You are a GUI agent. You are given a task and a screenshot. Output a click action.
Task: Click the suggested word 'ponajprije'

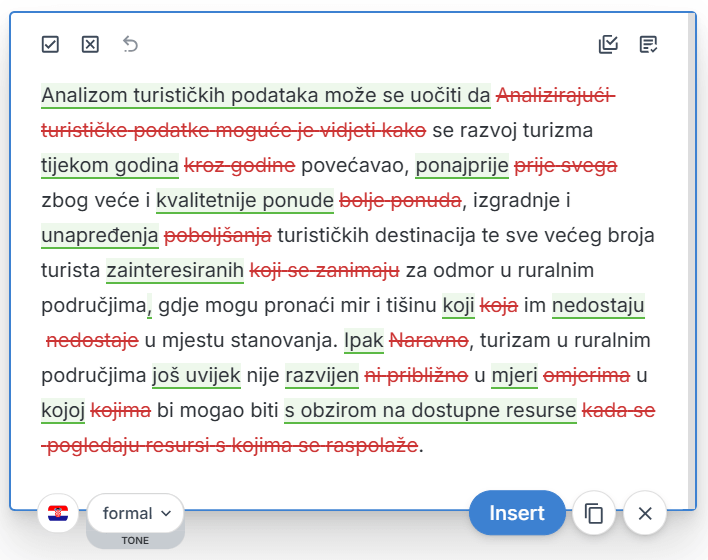461,165
